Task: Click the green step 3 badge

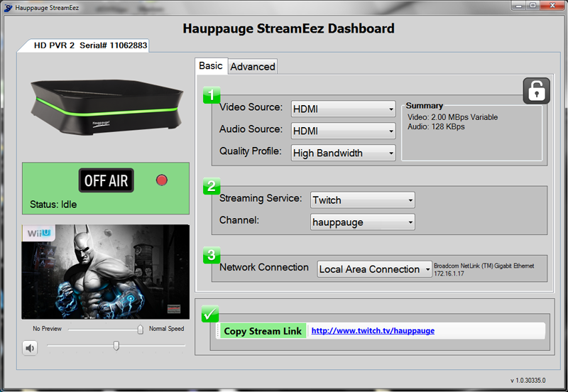Action: click(212, 255)
